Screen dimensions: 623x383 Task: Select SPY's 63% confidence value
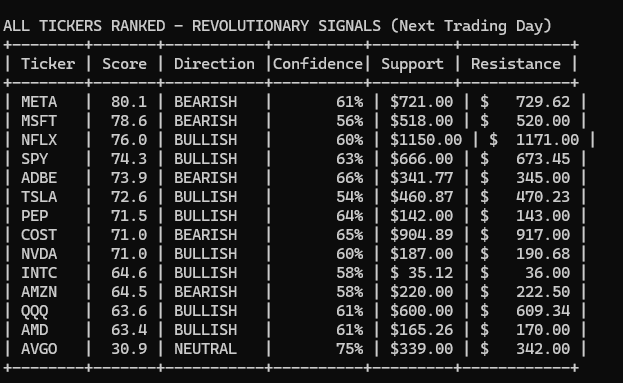pos(349,159)
